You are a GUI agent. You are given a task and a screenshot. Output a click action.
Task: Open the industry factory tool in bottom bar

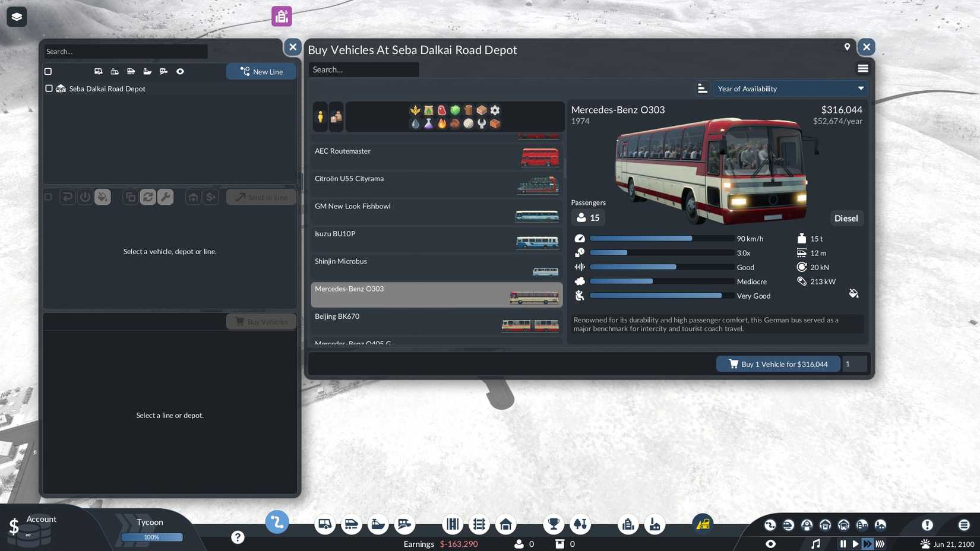pos(655,524)
